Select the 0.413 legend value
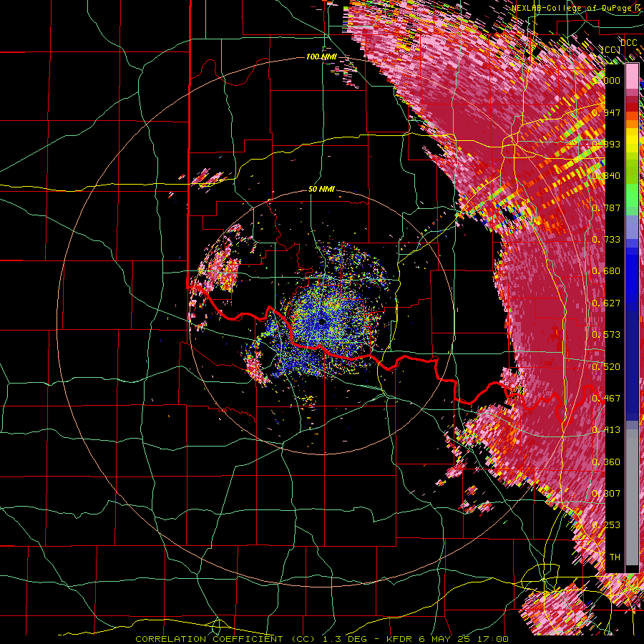644x644 pixels. [x=606, y=430]
